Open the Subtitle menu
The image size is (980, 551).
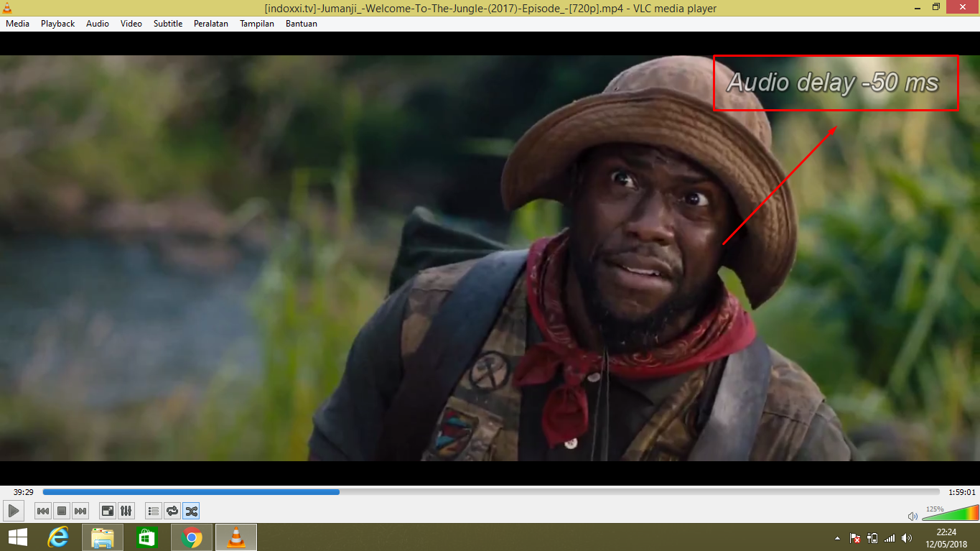pyautogui.click(x=168, y=24)
